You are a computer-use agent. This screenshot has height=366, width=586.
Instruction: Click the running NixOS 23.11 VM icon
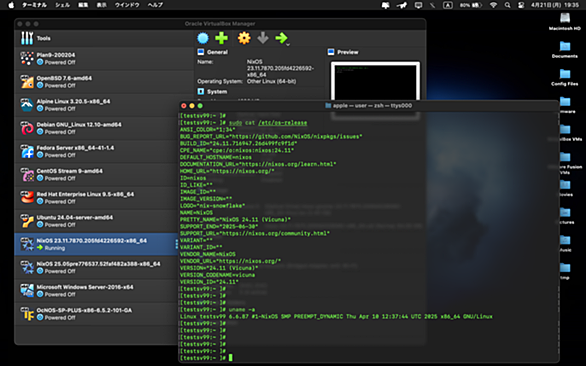(27, 244)
